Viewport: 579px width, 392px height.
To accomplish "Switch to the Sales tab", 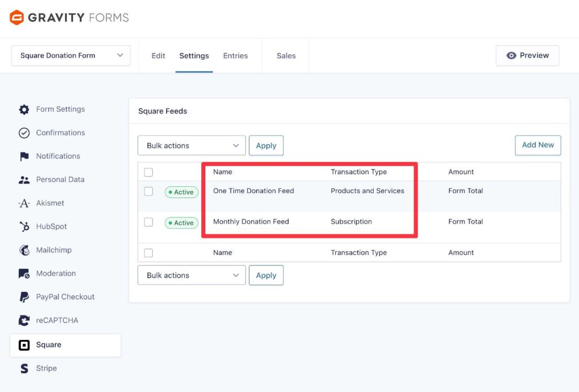I will click(286, 56).
